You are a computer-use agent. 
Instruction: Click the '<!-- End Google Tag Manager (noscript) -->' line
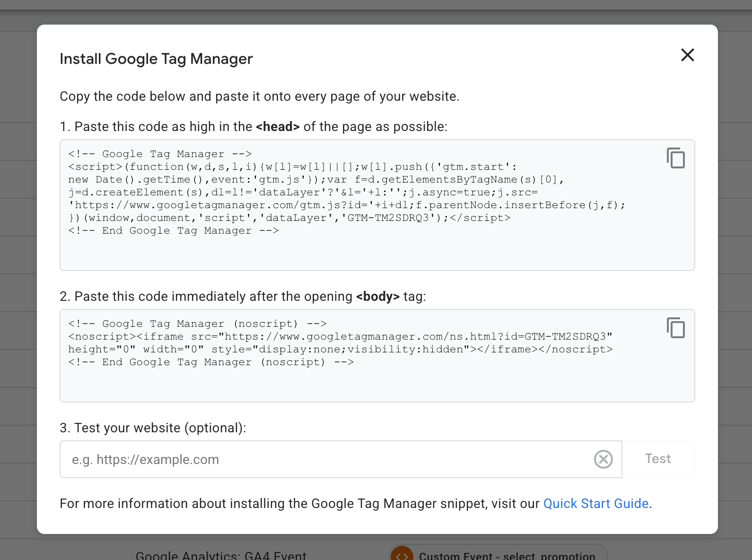click(x=211, y=362)
